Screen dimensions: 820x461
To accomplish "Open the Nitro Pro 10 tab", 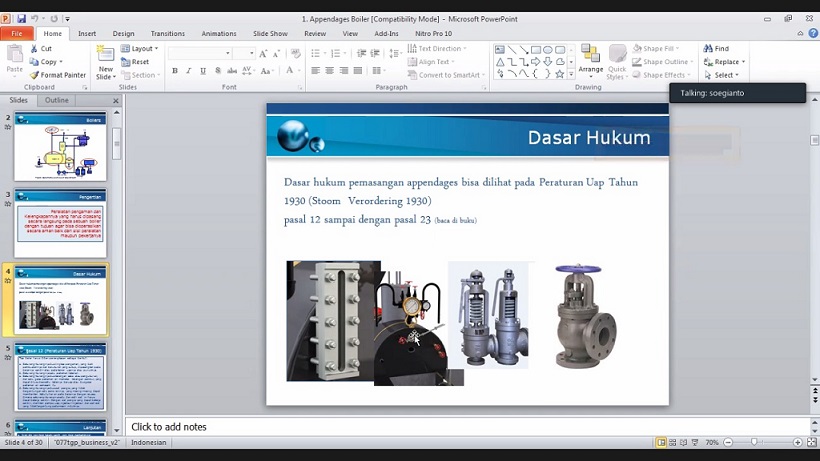I will click(x=434, y=33).
